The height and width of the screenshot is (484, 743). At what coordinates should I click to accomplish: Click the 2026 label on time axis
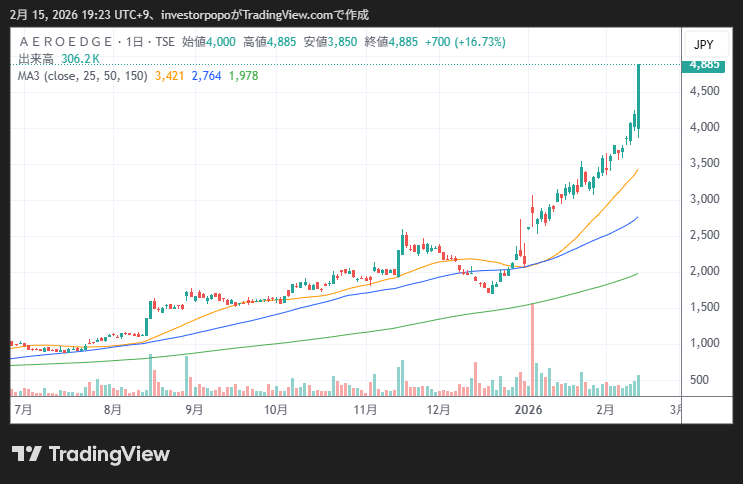pos(528,409)
